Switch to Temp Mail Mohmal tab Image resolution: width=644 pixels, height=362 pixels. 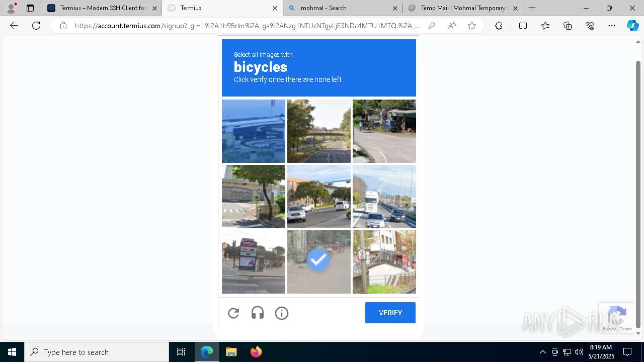[x=463, y=8]
